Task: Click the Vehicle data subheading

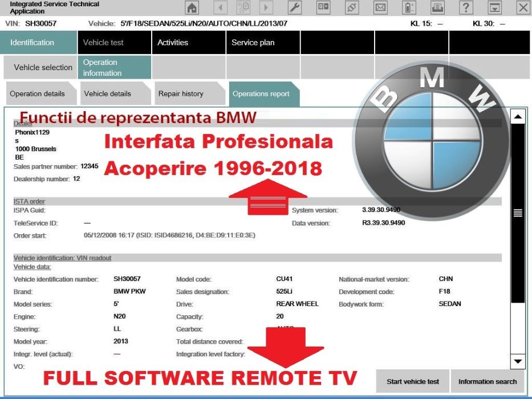Action: 33,267
